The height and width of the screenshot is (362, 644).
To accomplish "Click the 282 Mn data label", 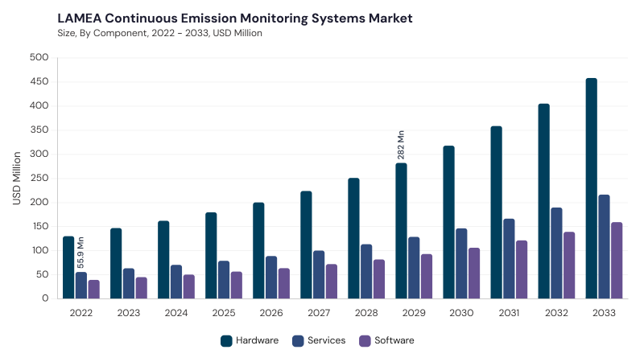I will coord(401,145).
